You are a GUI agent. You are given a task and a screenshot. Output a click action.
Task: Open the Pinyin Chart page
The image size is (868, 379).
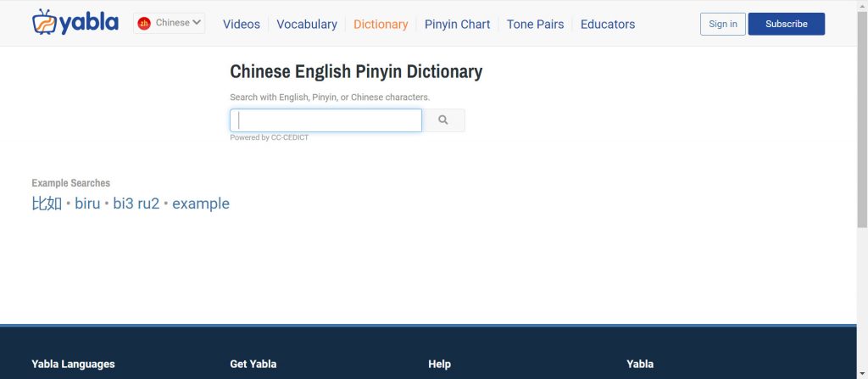457,24
